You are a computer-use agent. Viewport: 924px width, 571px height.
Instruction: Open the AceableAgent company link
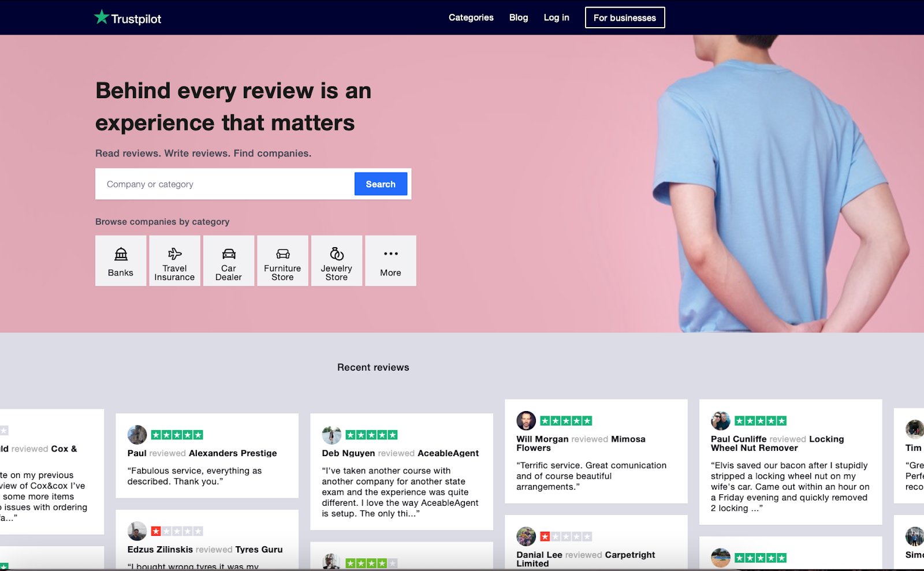click(448, 453)
